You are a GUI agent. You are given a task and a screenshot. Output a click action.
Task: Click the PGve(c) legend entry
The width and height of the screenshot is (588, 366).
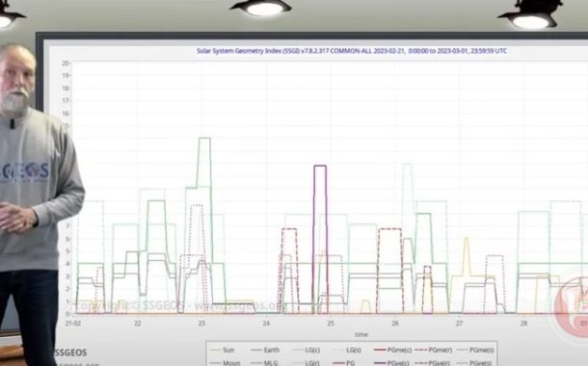pos(392,362)
